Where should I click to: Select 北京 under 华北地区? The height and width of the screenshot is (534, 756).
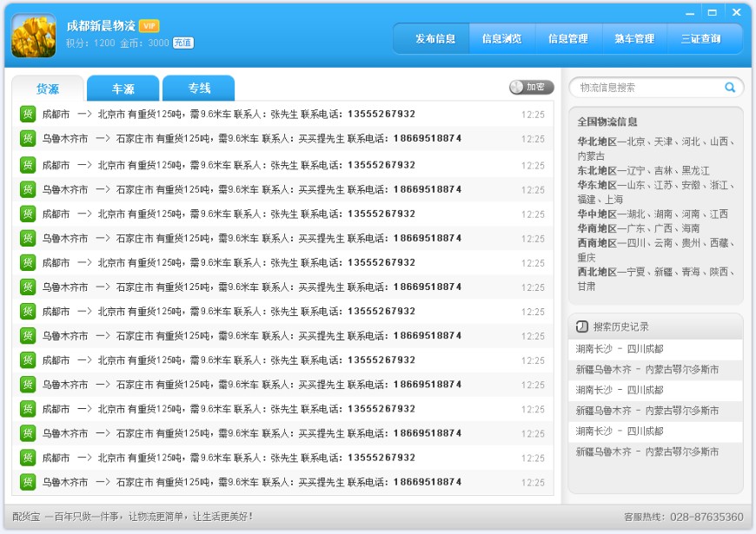[636, 142]
